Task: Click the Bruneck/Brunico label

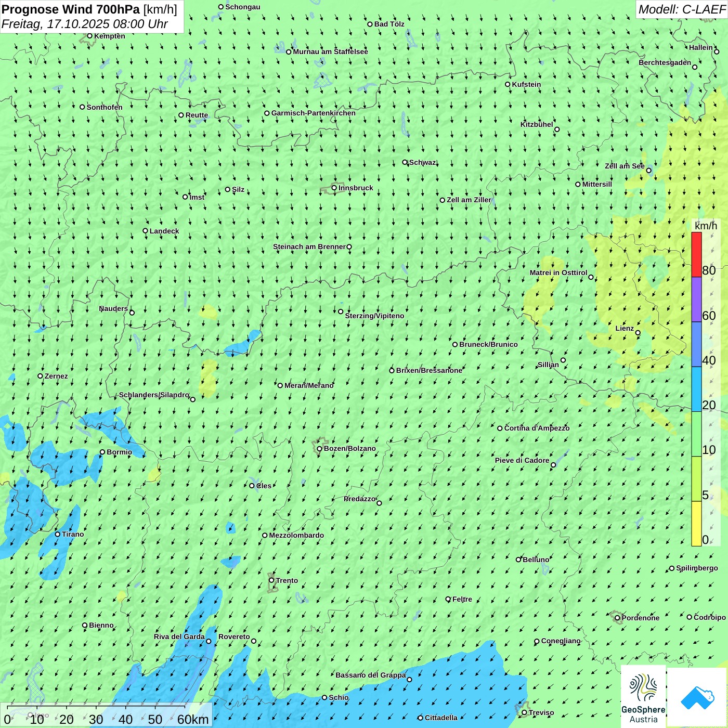Action: point(488,344)
